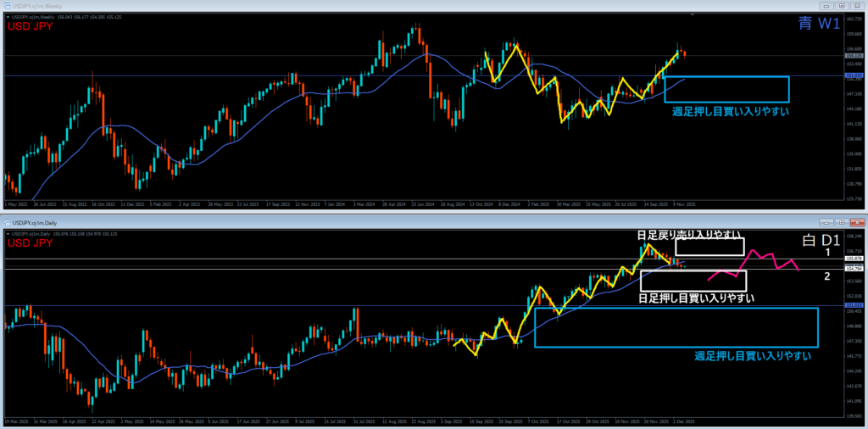Image resolution: width=868 pixels, height=429 pixels.
Task: Minimize the USDJPY Daily chart window
Action: pos(828,222)
